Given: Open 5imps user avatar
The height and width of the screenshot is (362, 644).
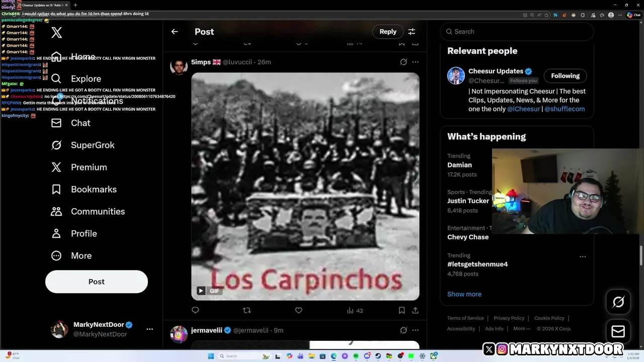Looking at the screenshot, I should 179,66.
